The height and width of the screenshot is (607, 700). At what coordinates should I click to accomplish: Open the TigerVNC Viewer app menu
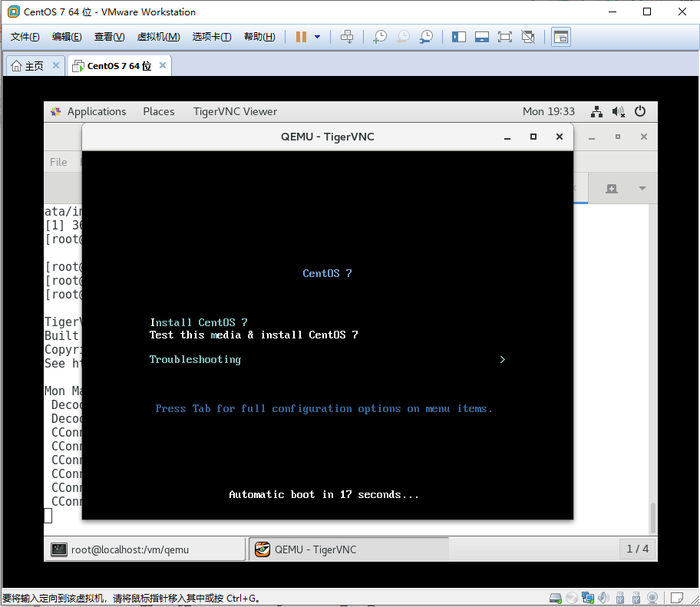point(235,111)
